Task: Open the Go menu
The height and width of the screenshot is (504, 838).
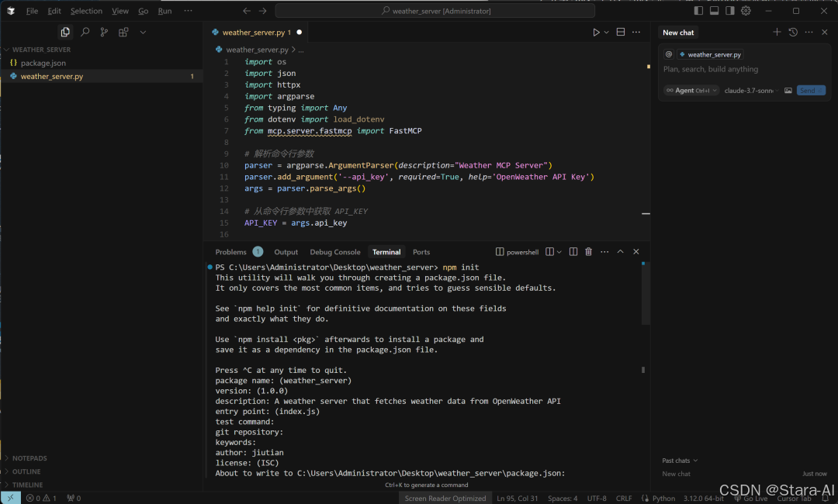Action: pos(144,11)
